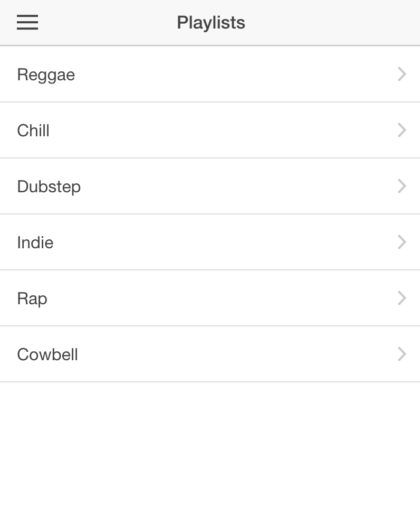This screenshot has height=506, width=420.
Task: Choose the Indie playlist
Action: pyautogui.click(x=210, y=242)
